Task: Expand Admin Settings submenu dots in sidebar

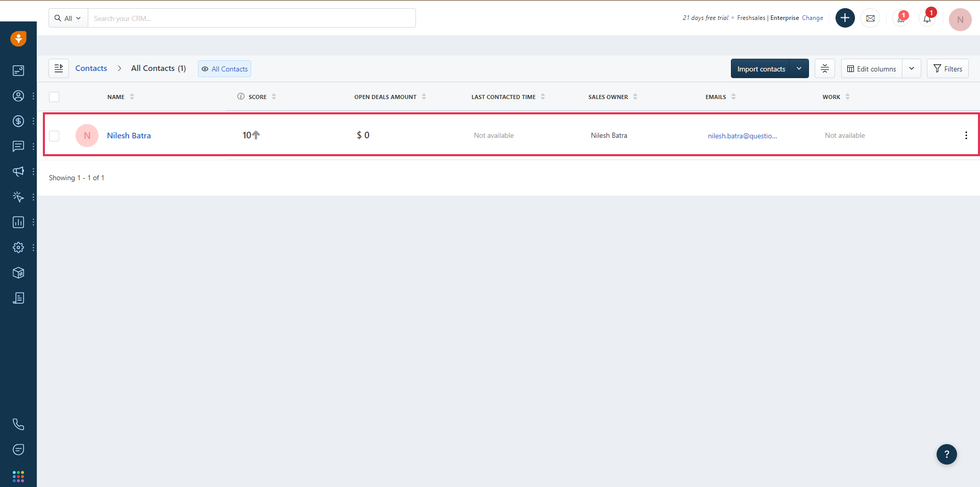Action: click(33, 248)
